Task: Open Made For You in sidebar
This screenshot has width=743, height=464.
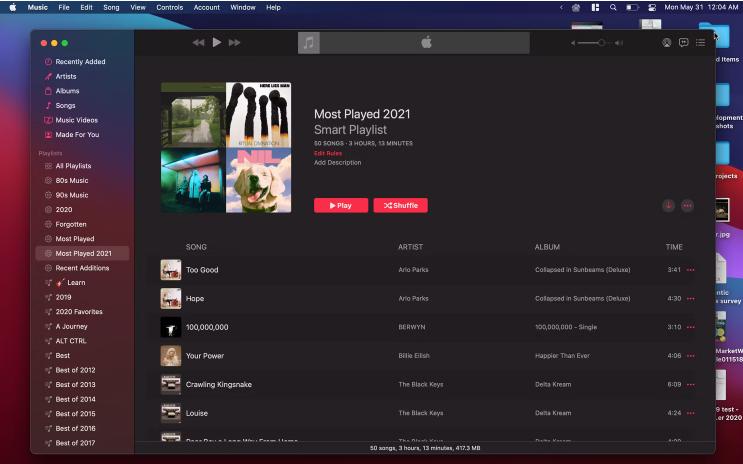Action: pos(77,135)
